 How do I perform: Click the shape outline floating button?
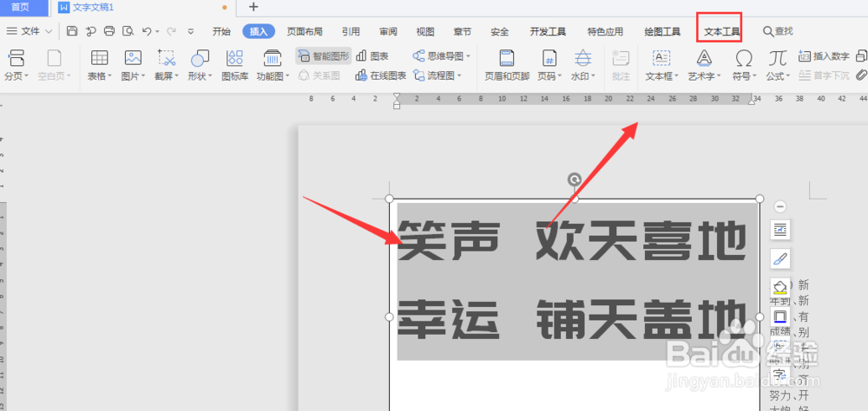tap(780, 317)
